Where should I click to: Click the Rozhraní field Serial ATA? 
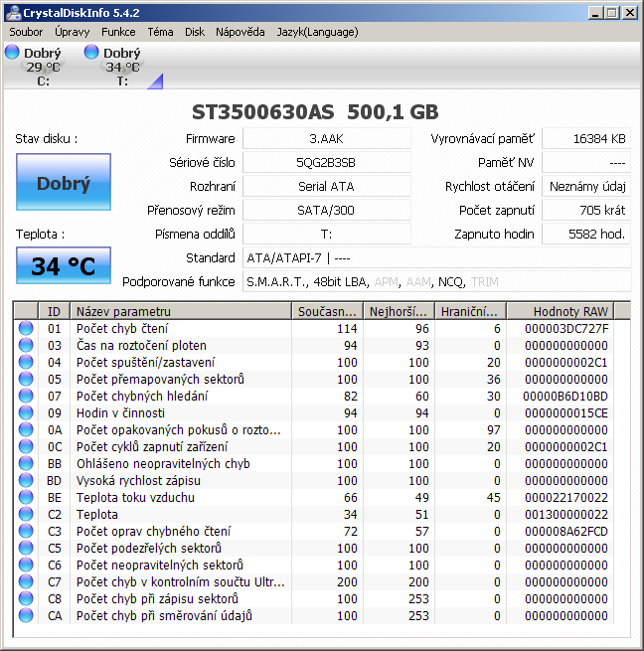326,187
